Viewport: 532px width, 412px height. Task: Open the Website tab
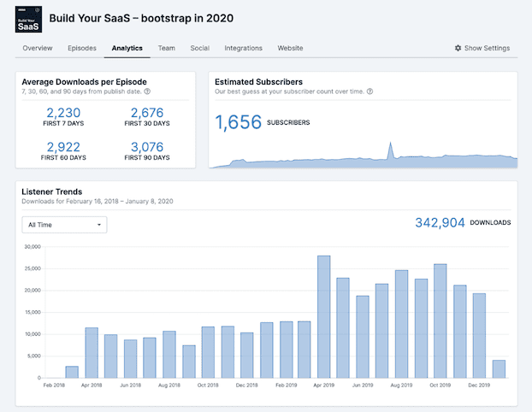(290, 48)
